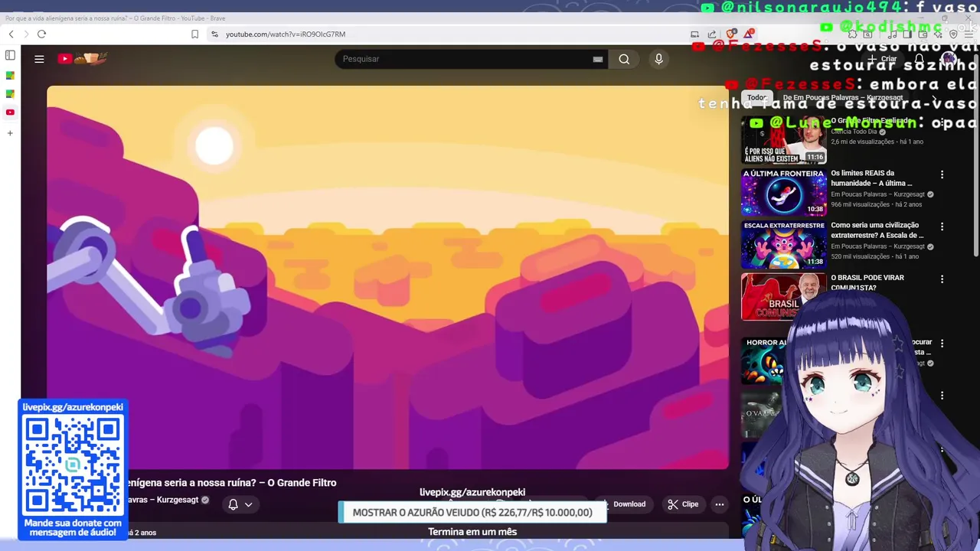This screenshot has width=980, height=551.
Task: Bookmark this page with the bookmark icon
Action: tap(194, 34)
